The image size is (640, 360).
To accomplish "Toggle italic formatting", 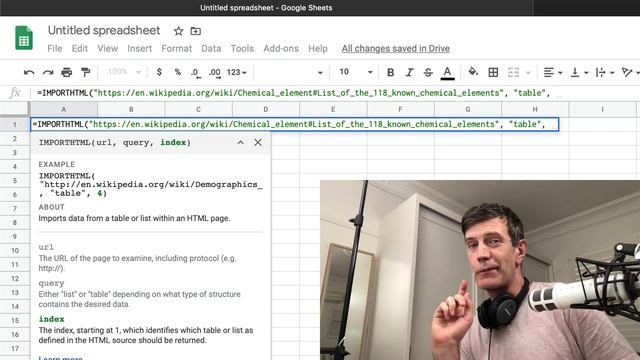I will coord(409,73).
